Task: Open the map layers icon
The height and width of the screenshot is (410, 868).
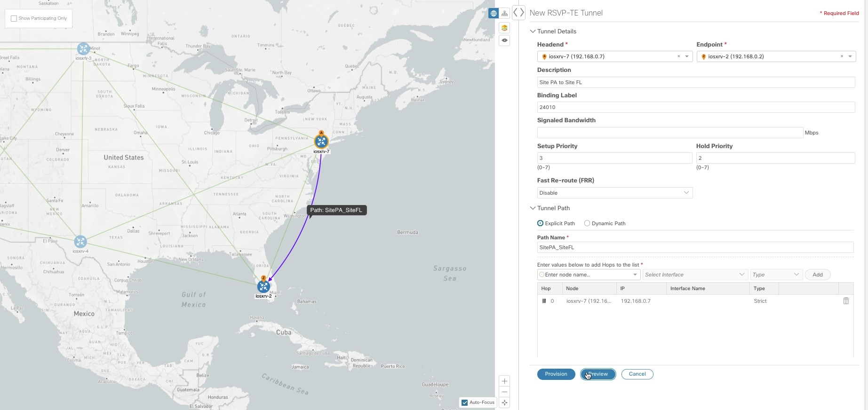Action: pos(504,28)
